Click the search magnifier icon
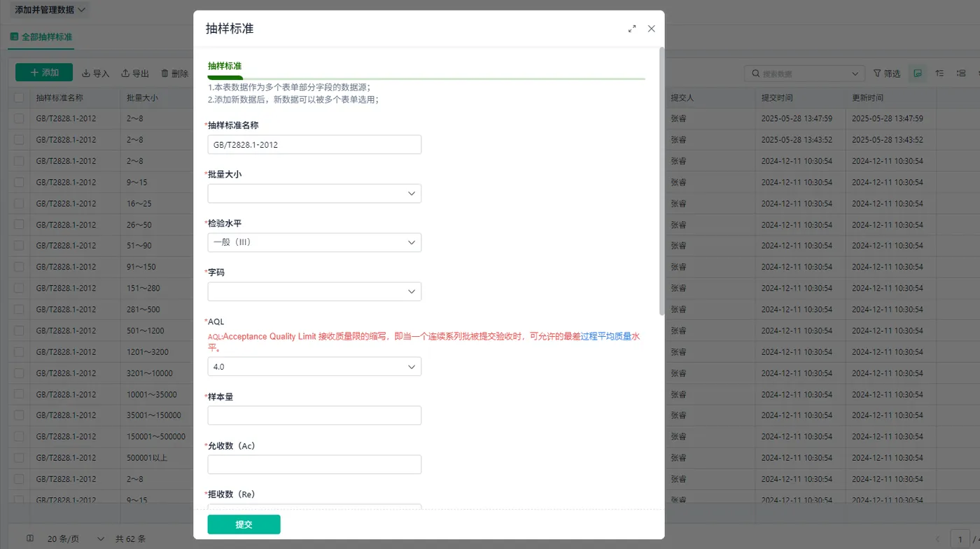 (756, 74)
